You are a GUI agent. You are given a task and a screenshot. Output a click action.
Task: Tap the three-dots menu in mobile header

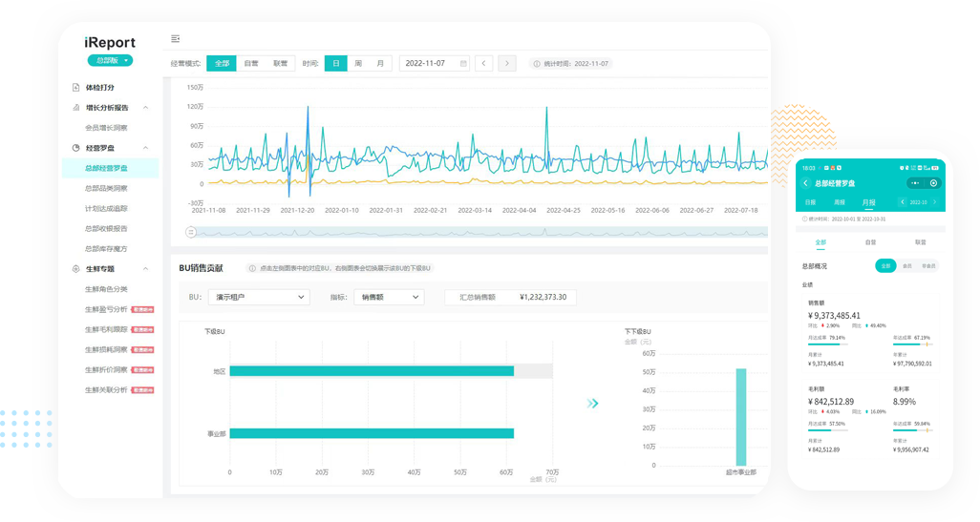coord(915,183)
